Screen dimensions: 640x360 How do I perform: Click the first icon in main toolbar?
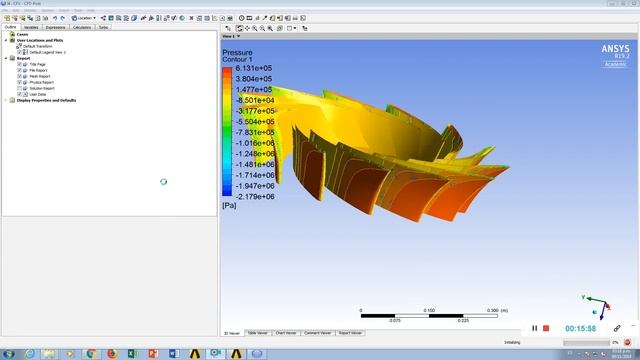point(7,18)
